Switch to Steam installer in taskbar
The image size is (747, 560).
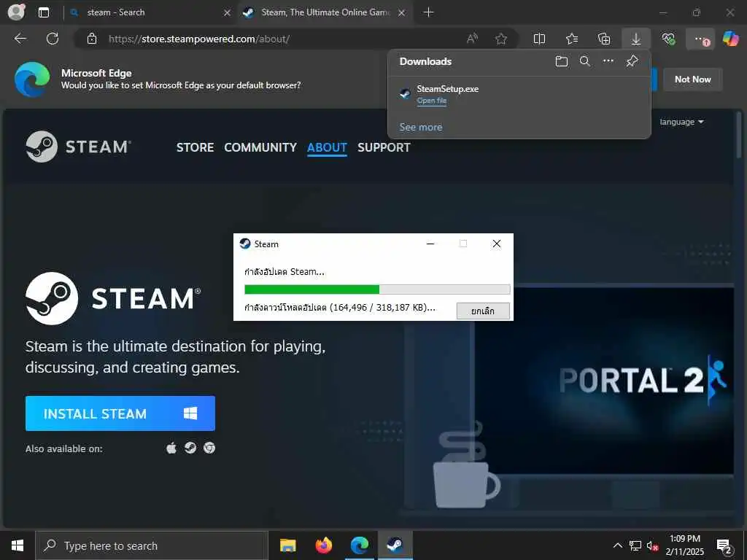click(395, 545)
